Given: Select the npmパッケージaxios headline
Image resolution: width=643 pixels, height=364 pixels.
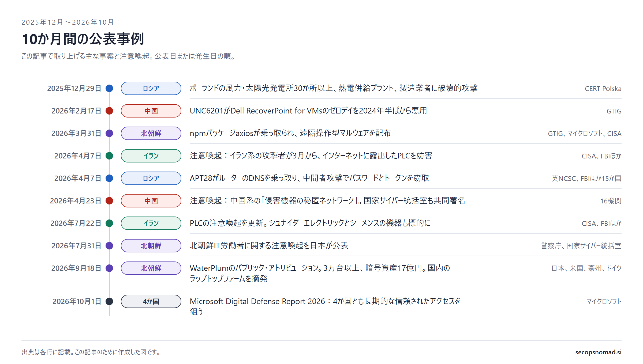Looking at the screenshot, I should (x=290, y=133).
